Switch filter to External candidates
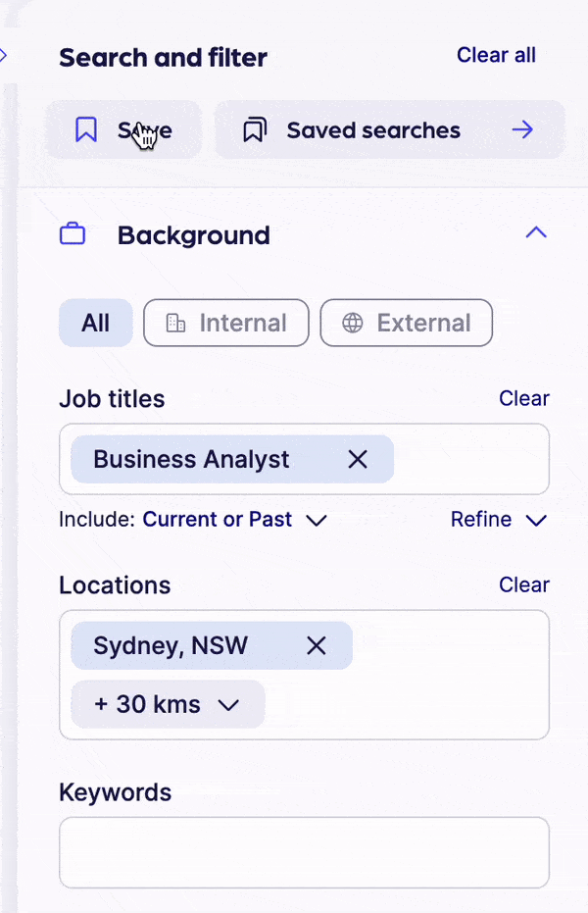This screenshot has width=588, height=913. 407,324
